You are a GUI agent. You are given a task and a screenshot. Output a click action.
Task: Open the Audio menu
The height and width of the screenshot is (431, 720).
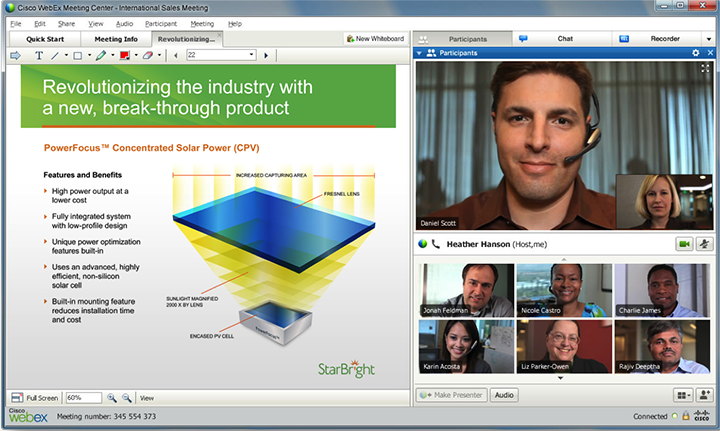point(124,24)
